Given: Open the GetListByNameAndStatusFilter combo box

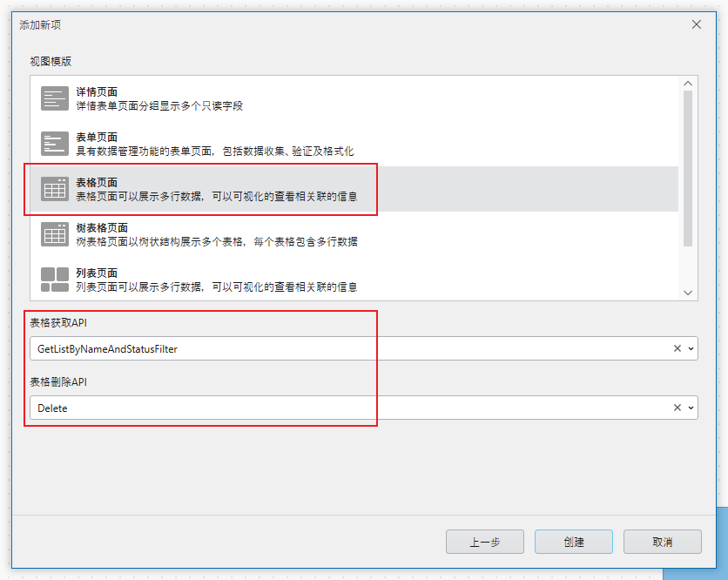Looking at the screenshot, I should click(x=348, y=347).
